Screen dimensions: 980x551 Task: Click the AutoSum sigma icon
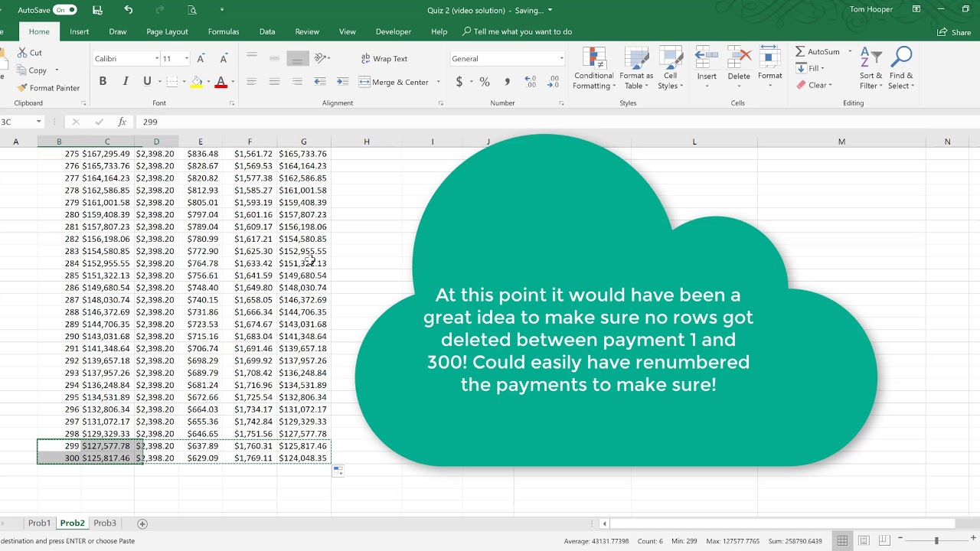point(800,51)
